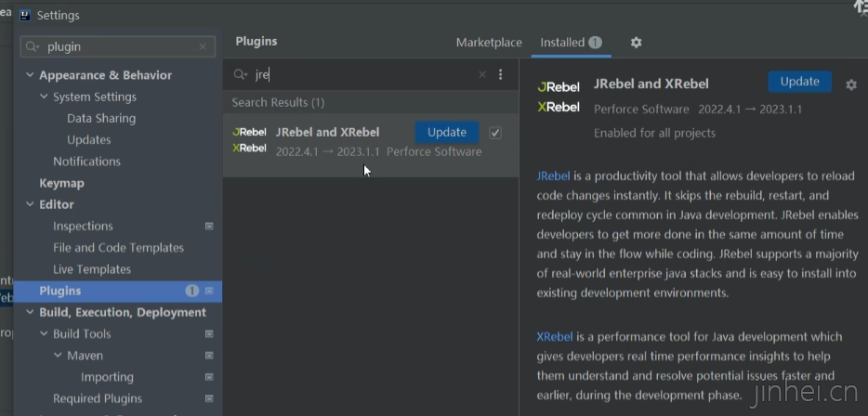Click the vertical dots options icon in plugin search
The image size is (868, 416).
[501, 75]
